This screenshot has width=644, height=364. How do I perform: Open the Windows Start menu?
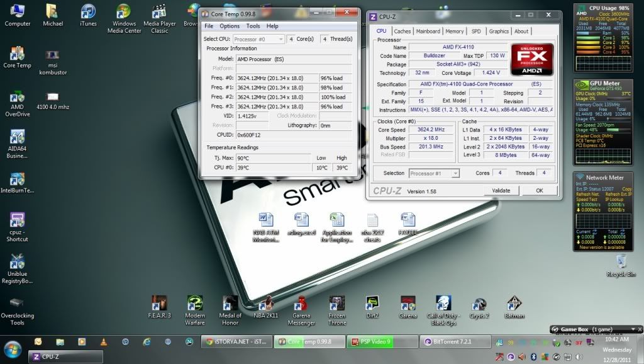13,350
